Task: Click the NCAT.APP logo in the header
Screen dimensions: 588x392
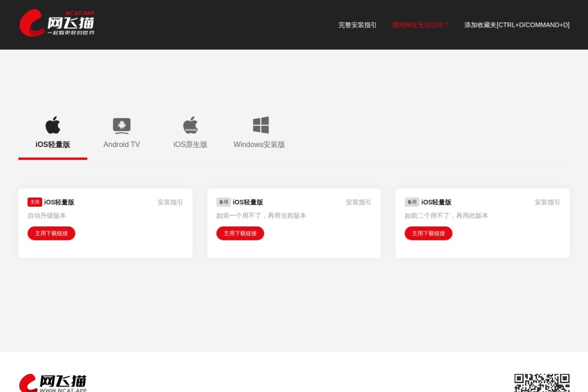Action: [57, 23]
